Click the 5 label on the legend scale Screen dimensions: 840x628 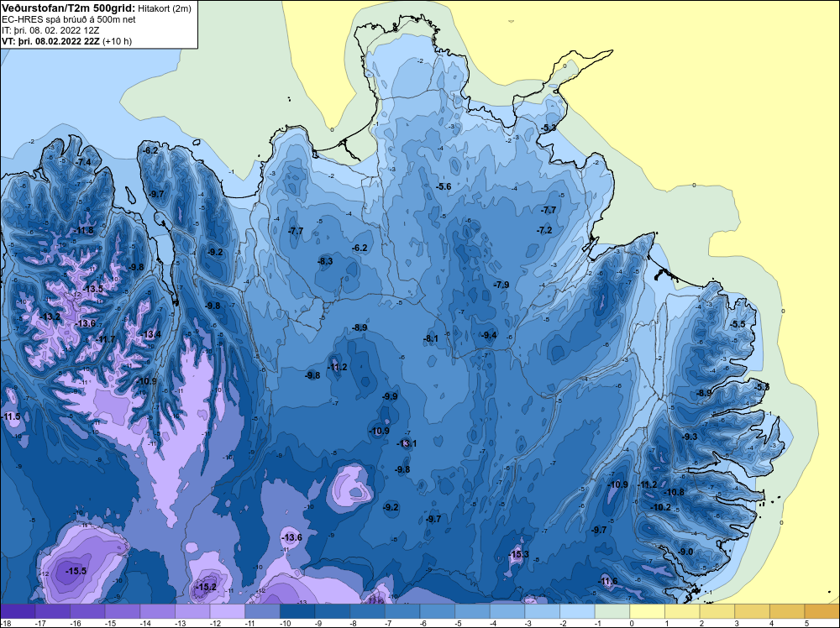(806, 623)
